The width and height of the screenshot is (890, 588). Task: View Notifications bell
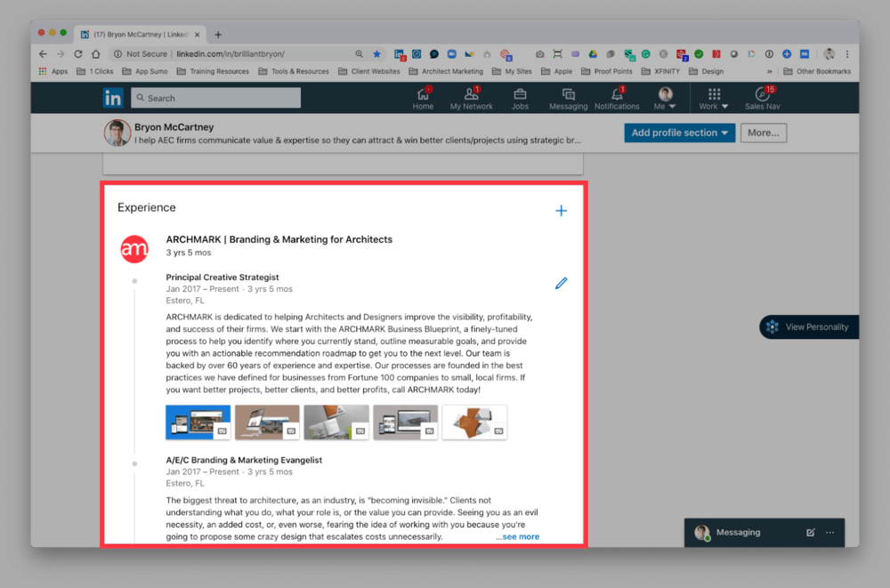pyautogui.click(x=617, y=98)
